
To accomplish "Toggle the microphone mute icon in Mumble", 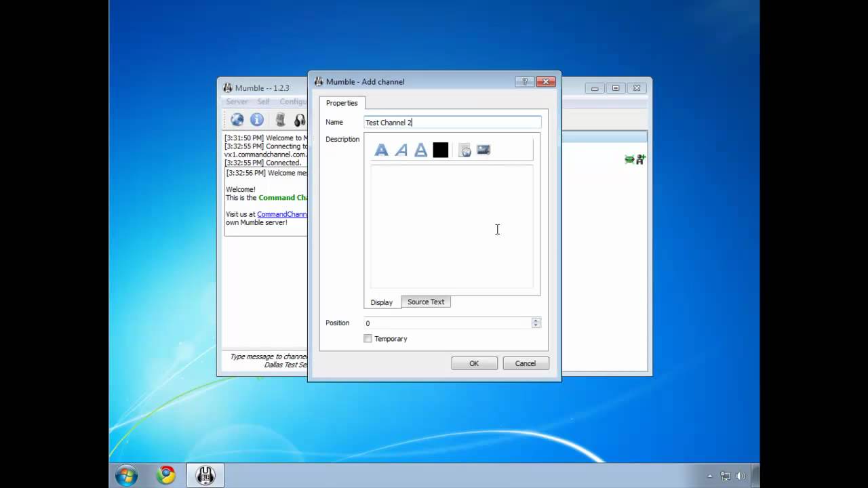I will pos(280,120).
